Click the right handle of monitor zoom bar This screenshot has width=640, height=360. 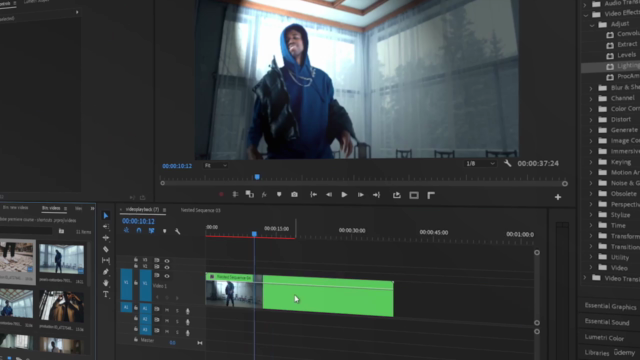pos(565,184)
